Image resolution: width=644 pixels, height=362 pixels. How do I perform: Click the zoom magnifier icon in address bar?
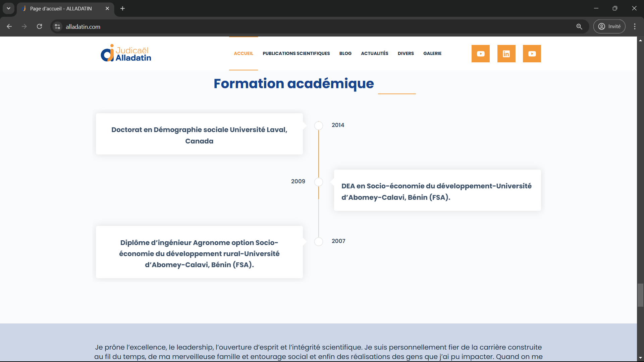[579, 26]
